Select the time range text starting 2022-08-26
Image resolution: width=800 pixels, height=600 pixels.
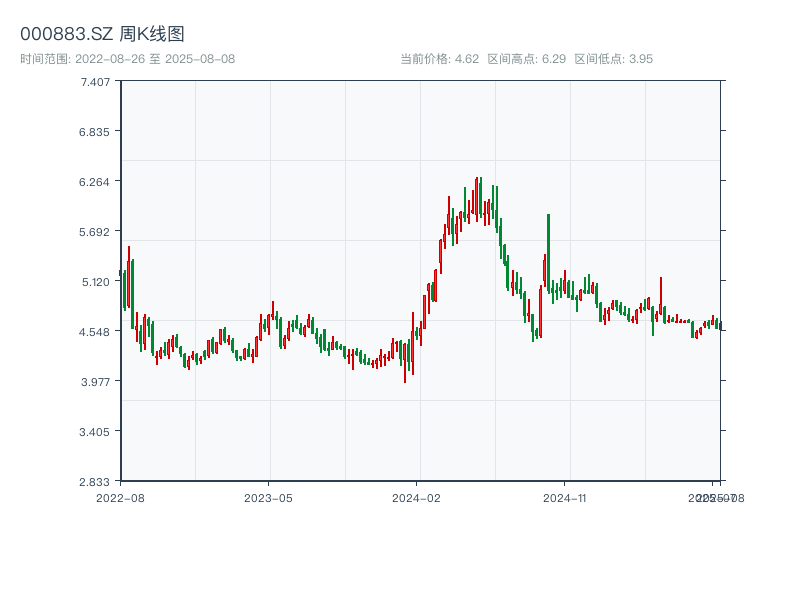[128, 59]
